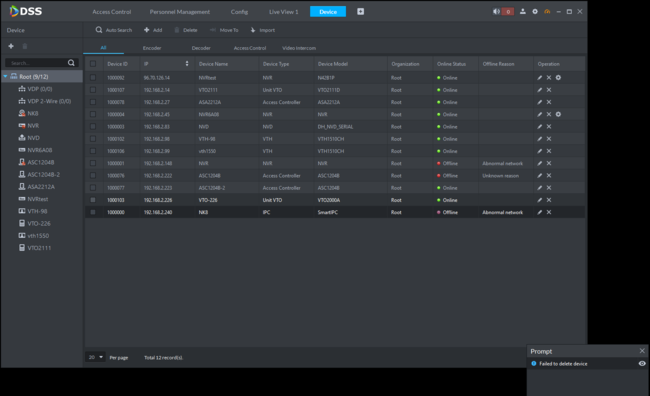The height and width of the screenshot is (396, 650).
Task: Click the Online Status column header
Action: tap(451, 64)
